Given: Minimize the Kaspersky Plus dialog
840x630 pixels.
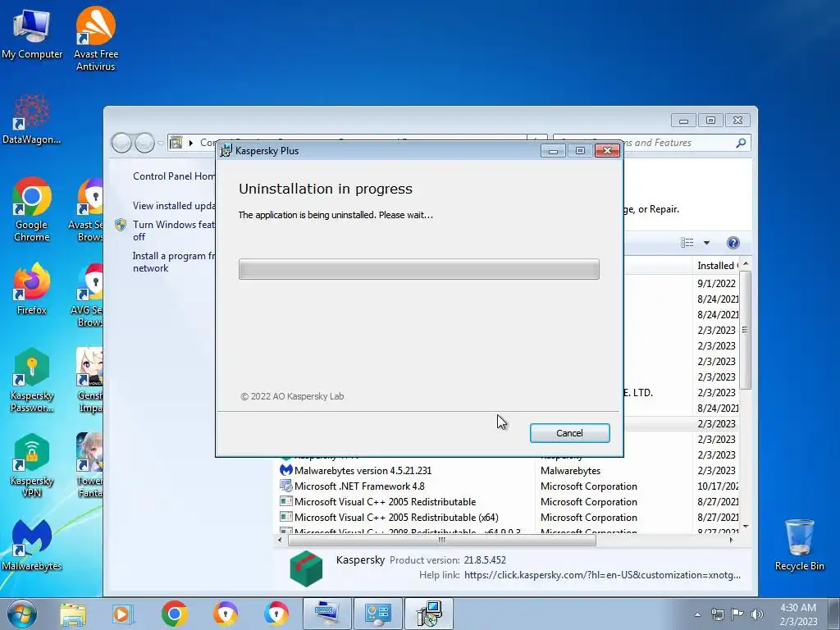Looking at the screenshot, I should pos(553,151).
